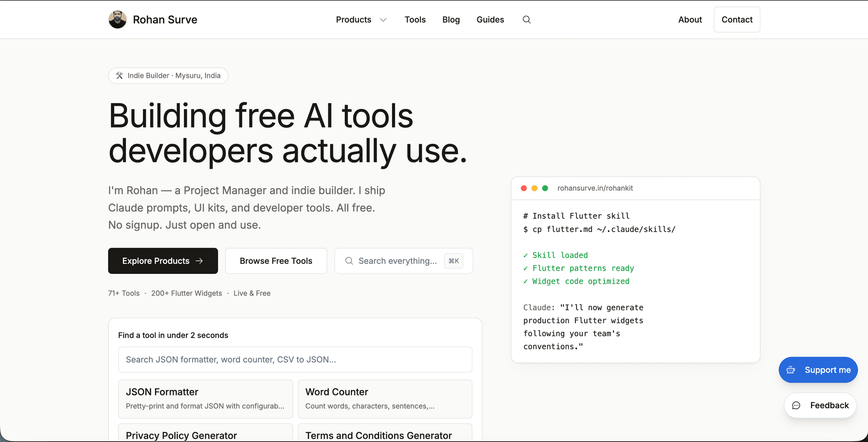Screen dimensions: 868x442
Task: Click the Contact button
Action: pos(737,19)
